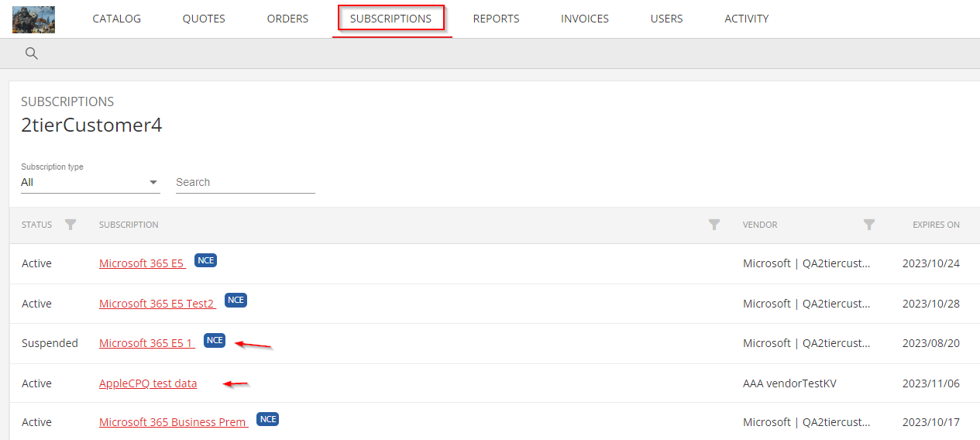Click expiry date 2023/10/17

click(931, 422)
